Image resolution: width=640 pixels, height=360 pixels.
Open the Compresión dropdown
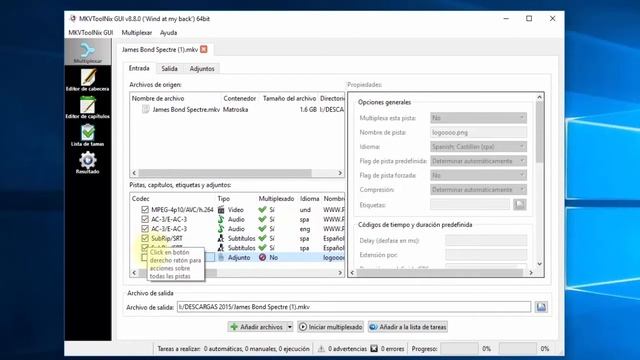click(x=478, y=189)
